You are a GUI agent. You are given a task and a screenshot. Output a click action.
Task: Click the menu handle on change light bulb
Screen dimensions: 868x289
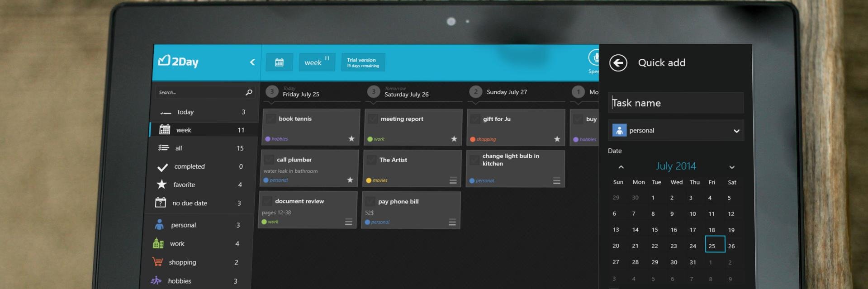(x=557, y=181)
